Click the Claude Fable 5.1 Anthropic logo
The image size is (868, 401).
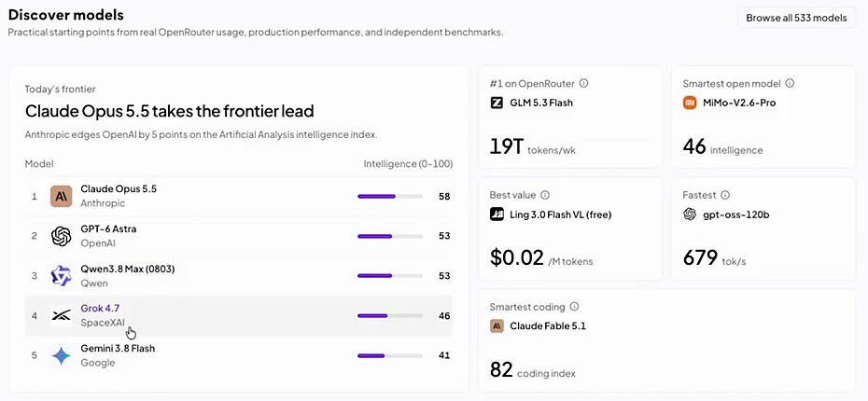(x=497, y=325)
